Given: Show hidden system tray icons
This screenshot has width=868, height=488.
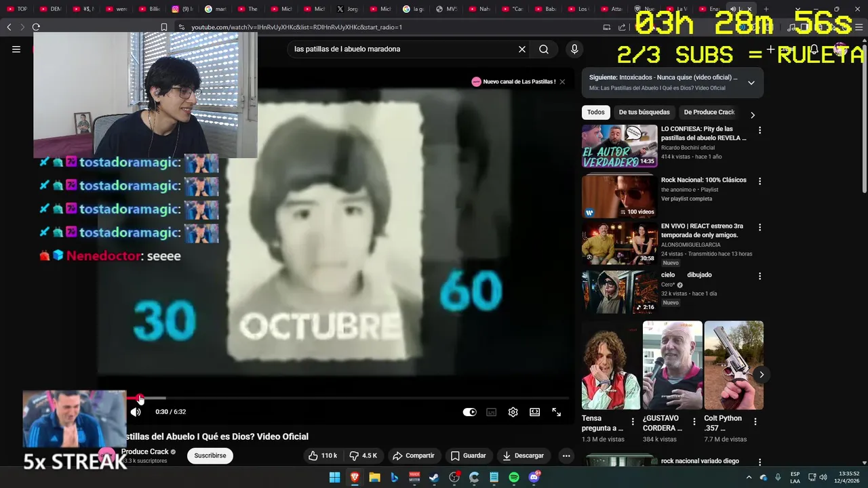Looking at the screenshot, I should (x=749, y=477).
